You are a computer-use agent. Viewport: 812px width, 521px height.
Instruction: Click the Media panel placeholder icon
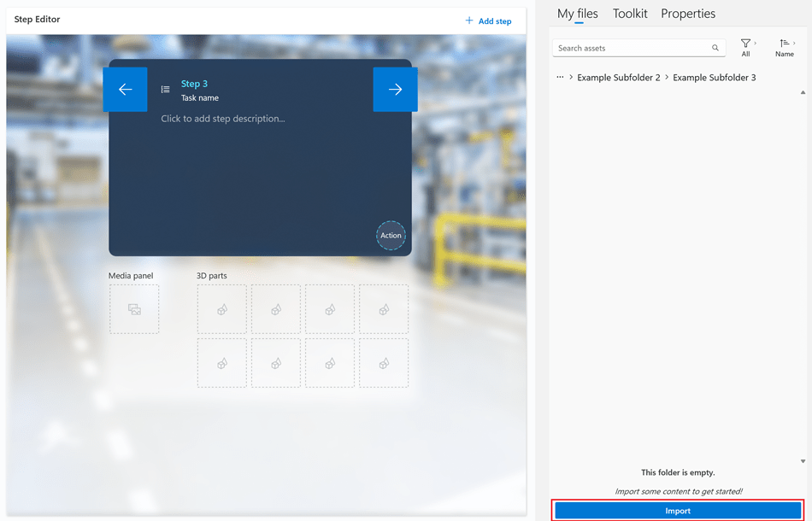coord(134,309)
